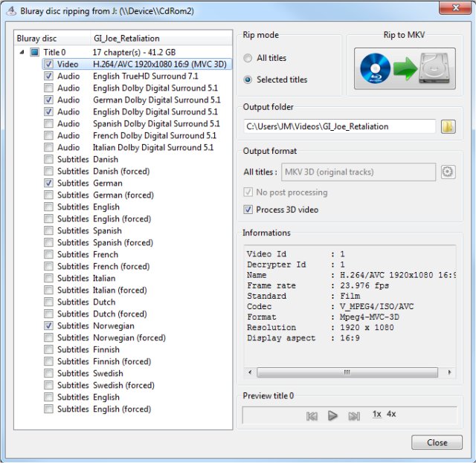
Task: Open output format settings gear icon
Action: 448,172
